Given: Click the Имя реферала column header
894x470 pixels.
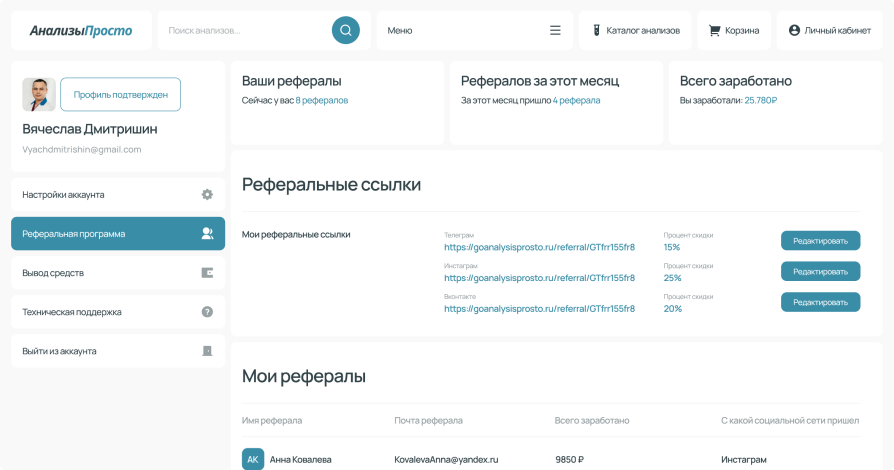Looking at the screenshot, I should point(272,420).
